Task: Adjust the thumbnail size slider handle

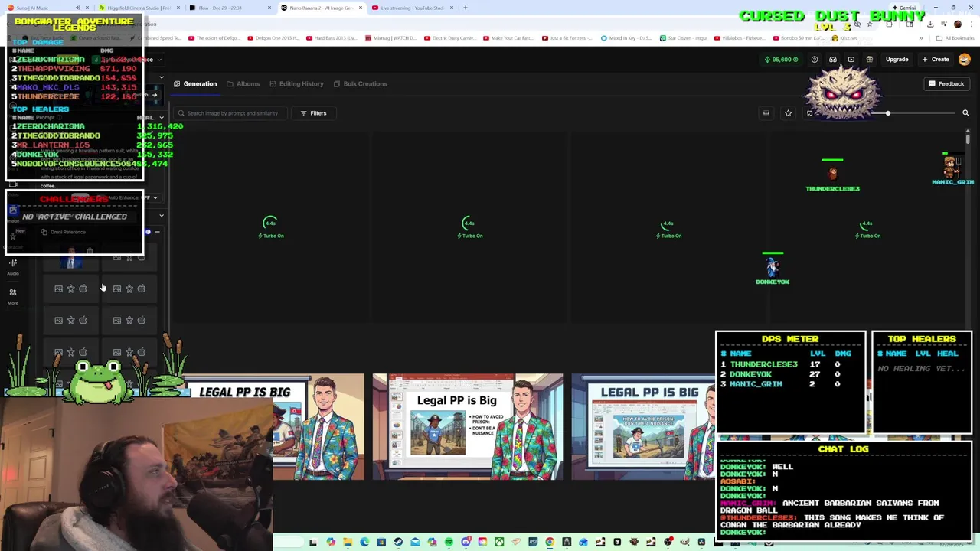Action: (x=888, y=113)
